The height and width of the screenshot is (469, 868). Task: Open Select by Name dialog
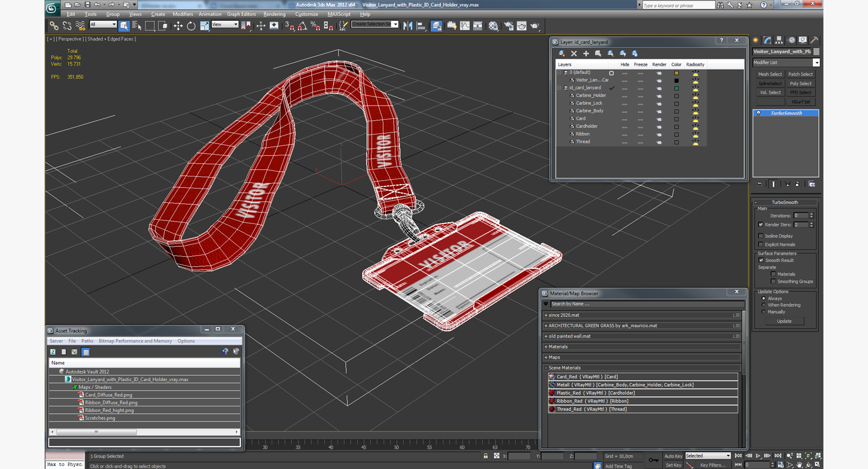tap(137, 26)
